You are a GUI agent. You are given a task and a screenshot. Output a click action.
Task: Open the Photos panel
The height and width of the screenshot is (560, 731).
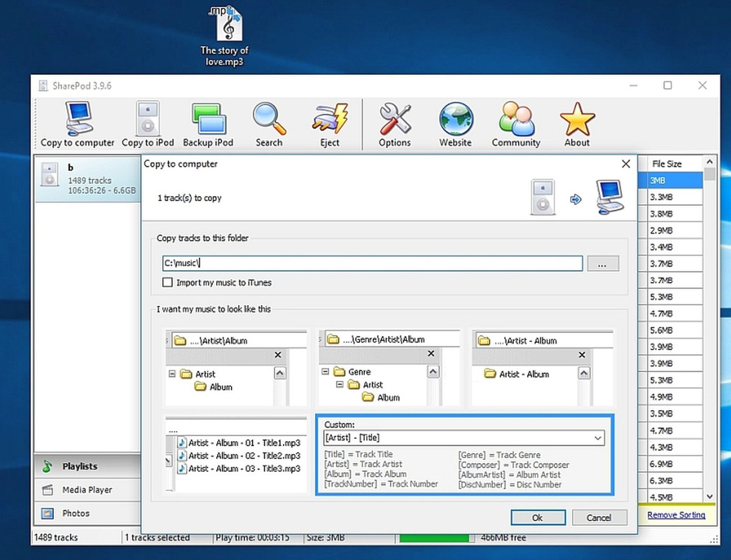pyautogui.click(x=88, y=513)
